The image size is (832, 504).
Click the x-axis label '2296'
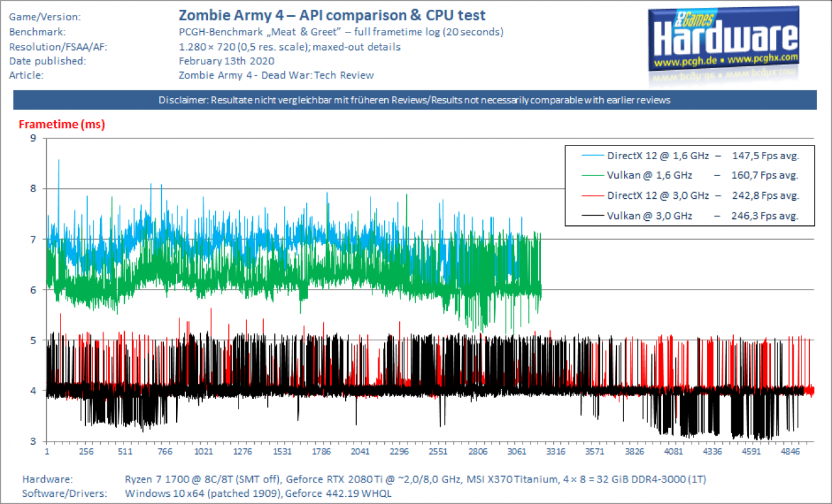click(399, 451)
